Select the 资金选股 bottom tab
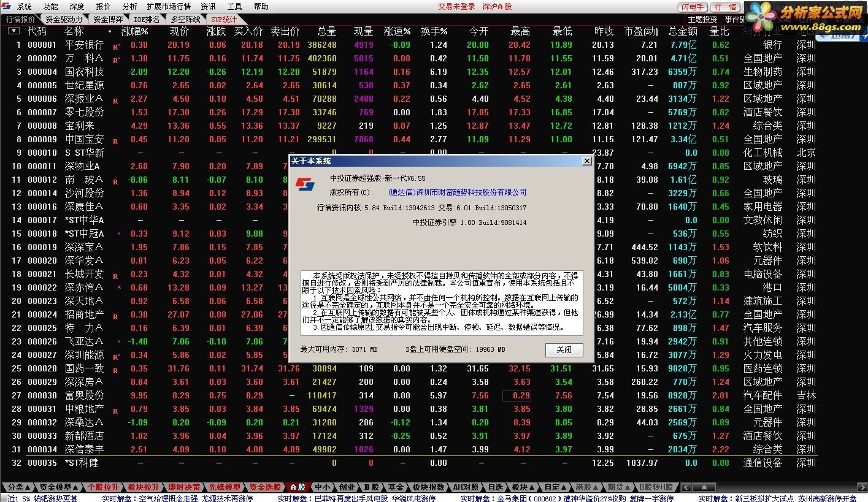Viewport: 868px width, 502px height. pos(264,487)
